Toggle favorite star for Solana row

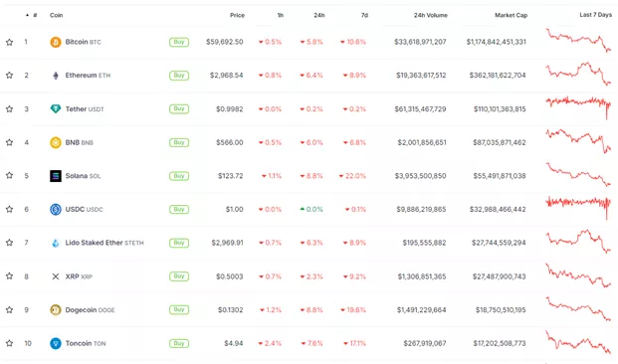point(10,175)
